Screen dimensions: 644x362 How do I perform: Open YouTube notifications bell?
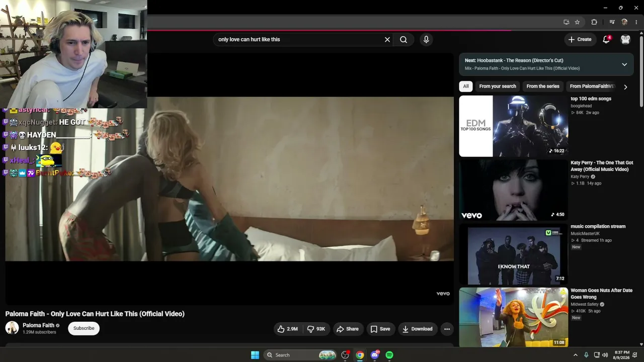point(606,39)
